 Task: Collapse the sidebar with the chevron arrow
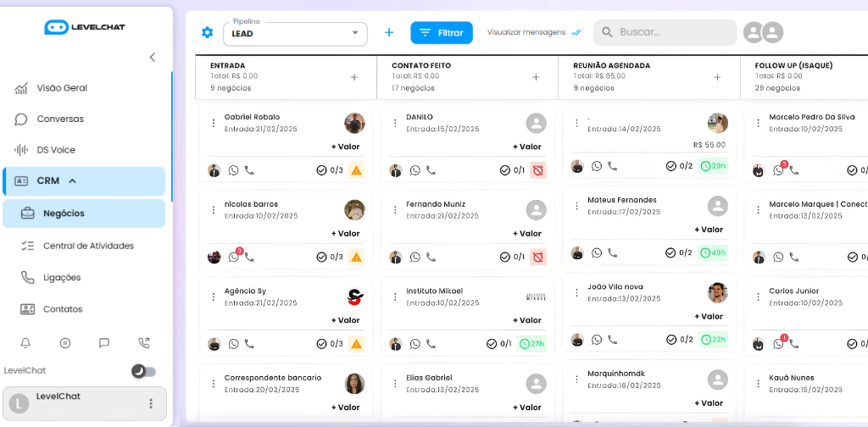[x=153, y=58]
